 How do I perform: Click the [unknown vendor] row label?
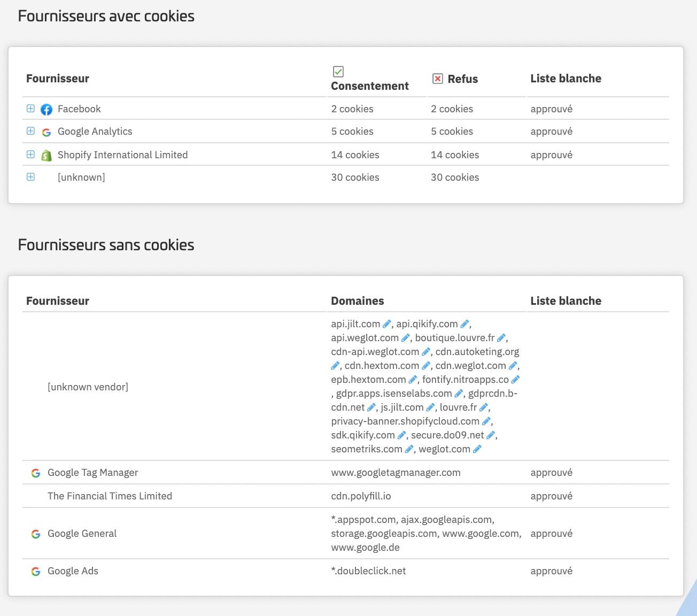pyautogui.click(x=88, y=387)
